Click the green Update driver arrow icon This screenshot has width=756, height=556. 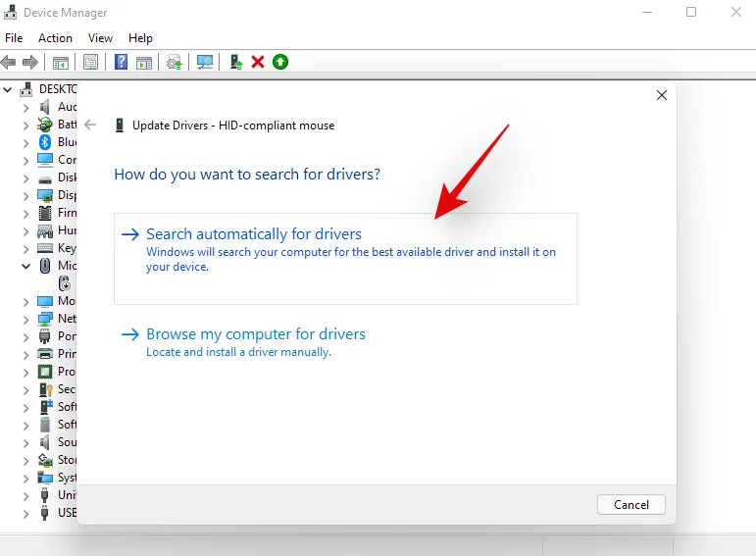coord(280,62)
